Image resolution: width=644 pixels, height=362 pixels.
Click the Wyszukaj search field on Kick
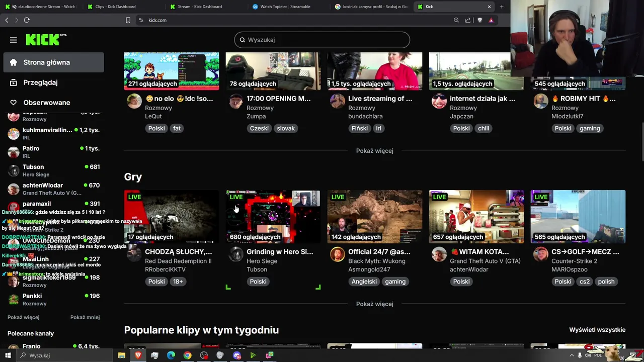pos(322,40)
